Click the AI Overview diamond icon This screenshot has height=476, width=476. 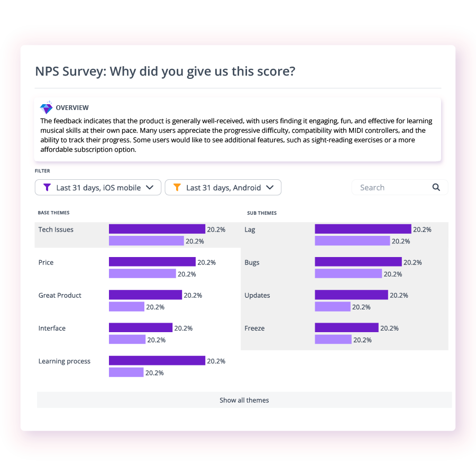tap(46, 107)
